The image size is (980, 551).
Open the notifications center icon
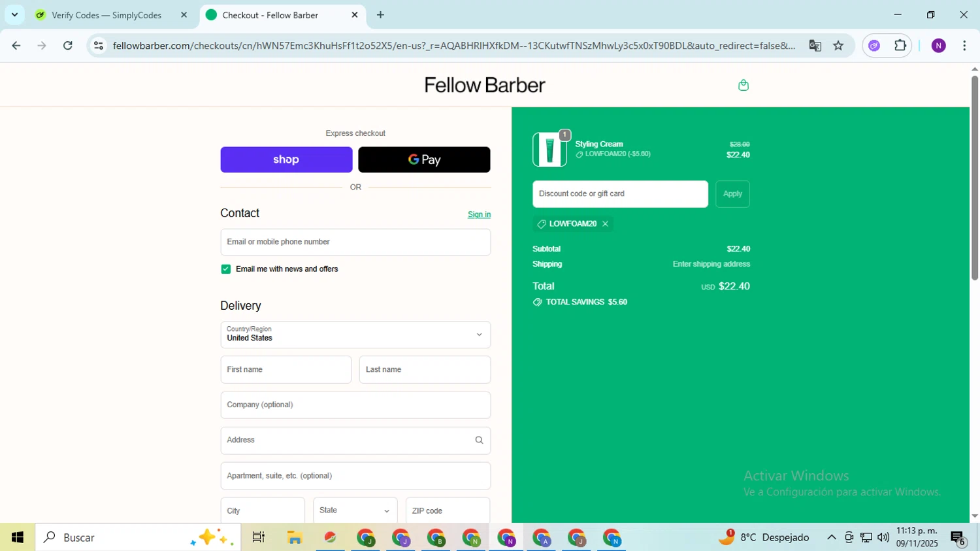point(958,538)
